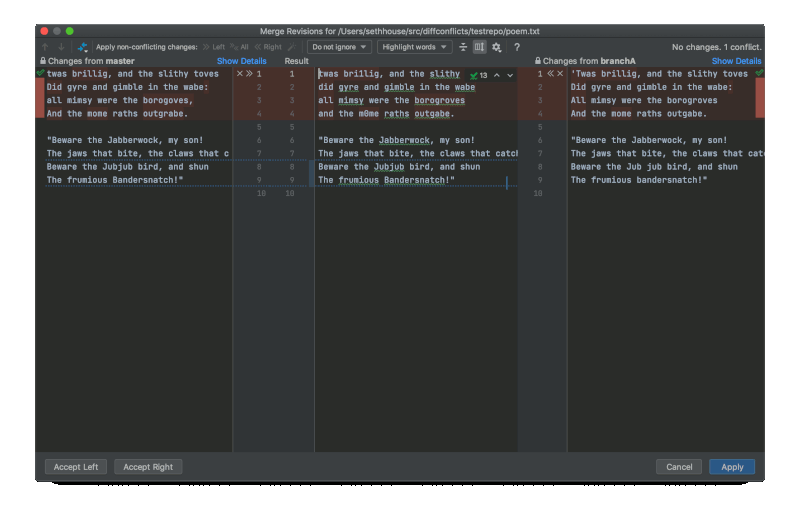This screenshot has width=800, height=528.
Task: Click the magic resolve wand icon
Action: 292,47
